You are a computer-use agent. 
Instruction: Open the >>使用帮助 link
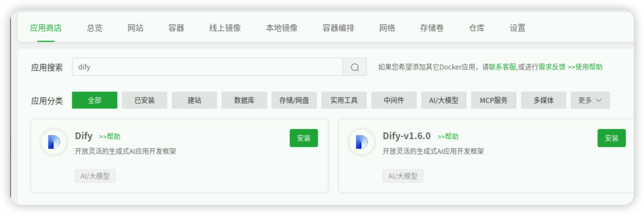click(585, 67)
